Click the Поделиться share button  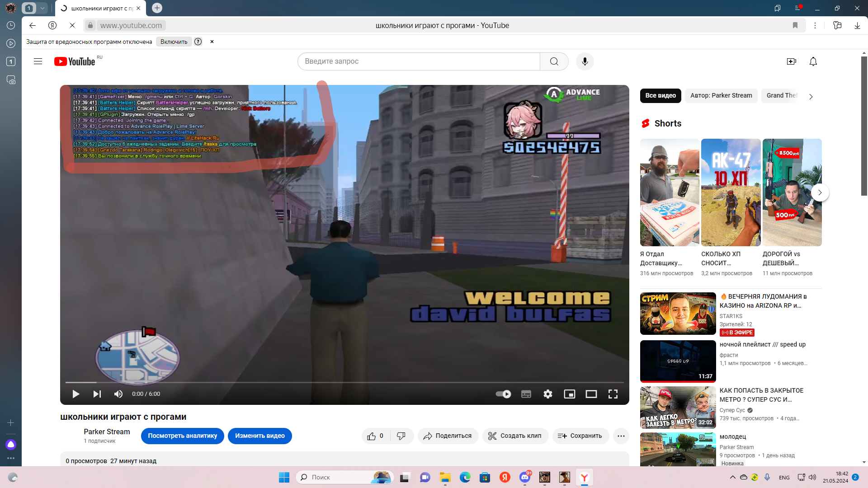click(448, 436)
